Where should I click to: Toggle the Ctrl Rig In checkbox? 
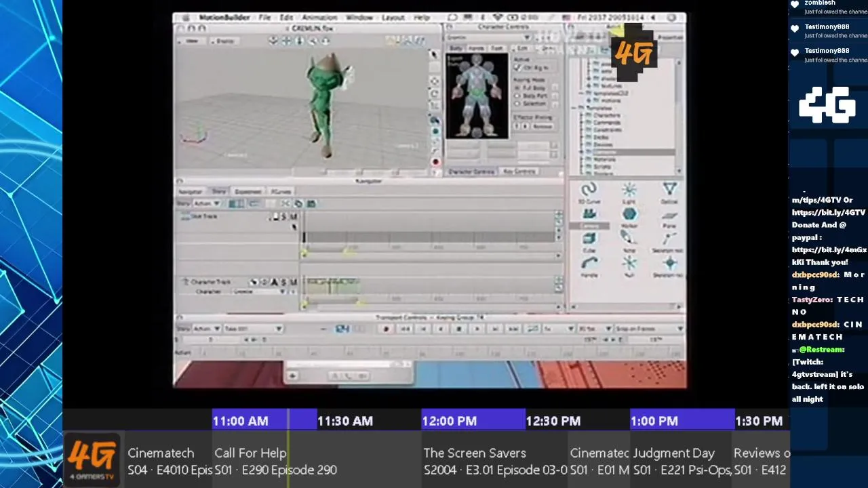[x=519, y=68]
